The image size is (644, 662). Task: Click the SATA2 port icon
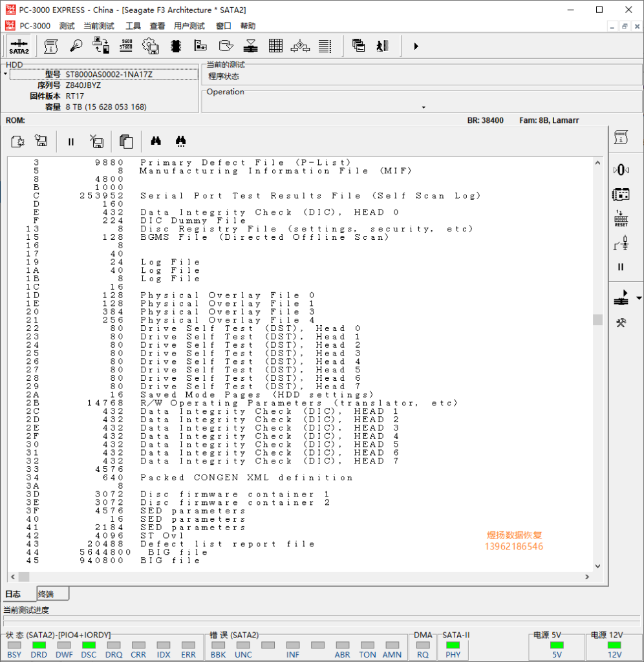(x=19, y=46)
